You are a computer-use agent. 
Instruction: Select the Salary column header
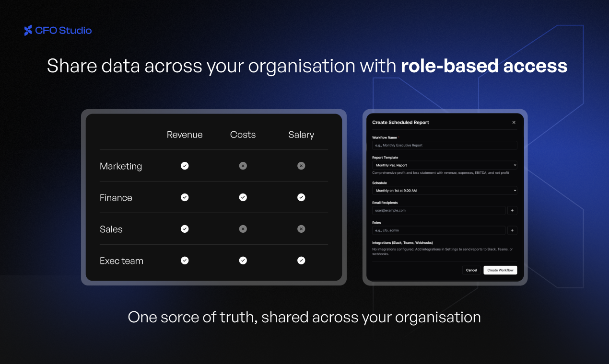[x=301, y=135]
